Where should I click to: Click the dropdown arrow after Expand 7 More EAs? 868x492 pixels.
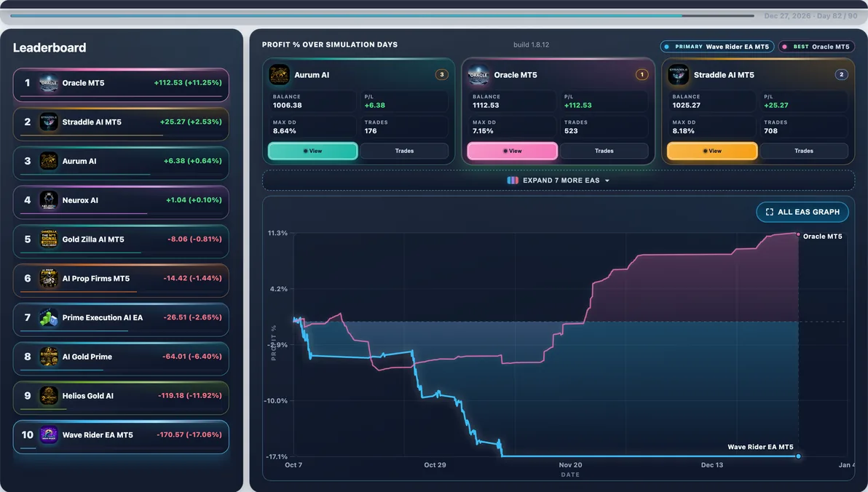(607, 181)
